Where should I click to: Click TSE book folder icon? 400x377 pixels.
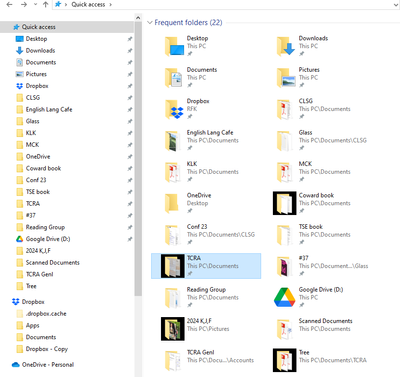284,235
